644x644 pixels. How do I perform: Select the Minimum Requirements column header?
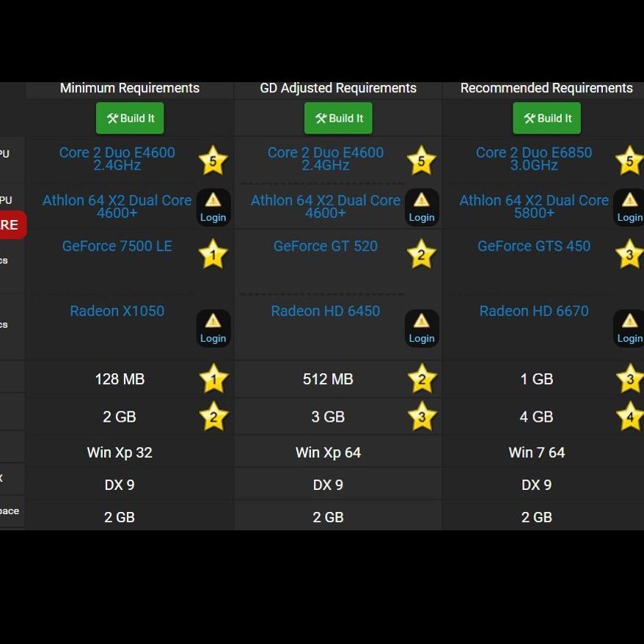(x=129, y=87)
